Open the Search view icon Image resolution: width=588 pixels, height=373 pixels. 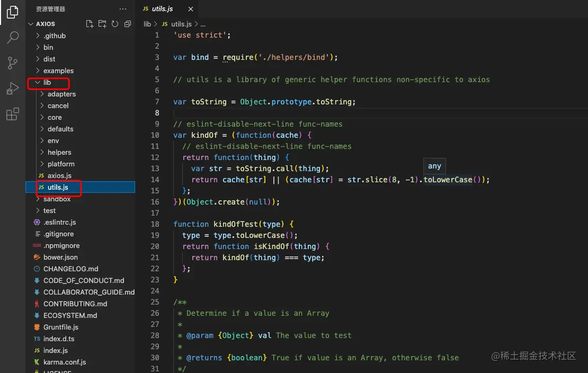pyautogui.click(x=13, y=37)
